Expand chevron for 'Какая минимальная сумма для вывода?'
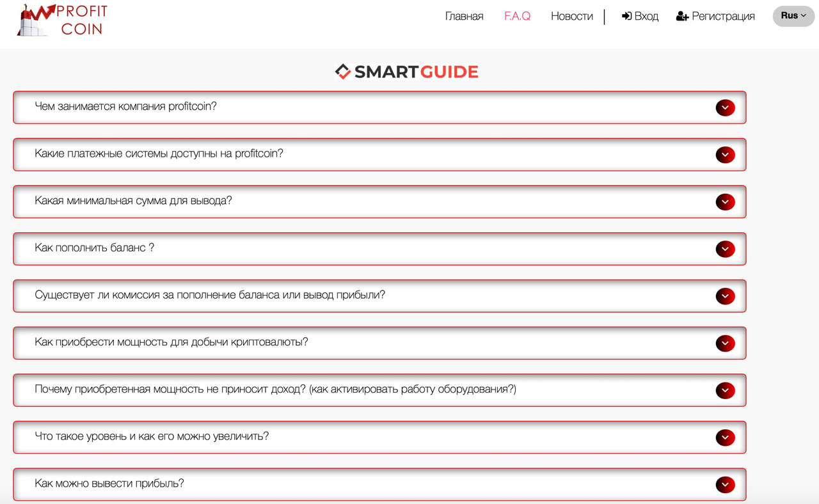 (x=725, y=202)
